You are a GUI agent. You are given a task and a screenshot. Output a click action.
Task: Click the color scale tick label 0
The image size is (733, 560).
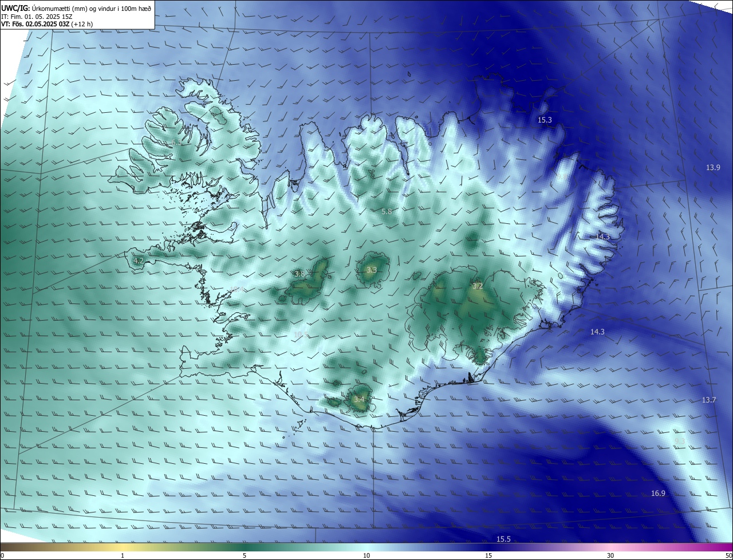2,555
